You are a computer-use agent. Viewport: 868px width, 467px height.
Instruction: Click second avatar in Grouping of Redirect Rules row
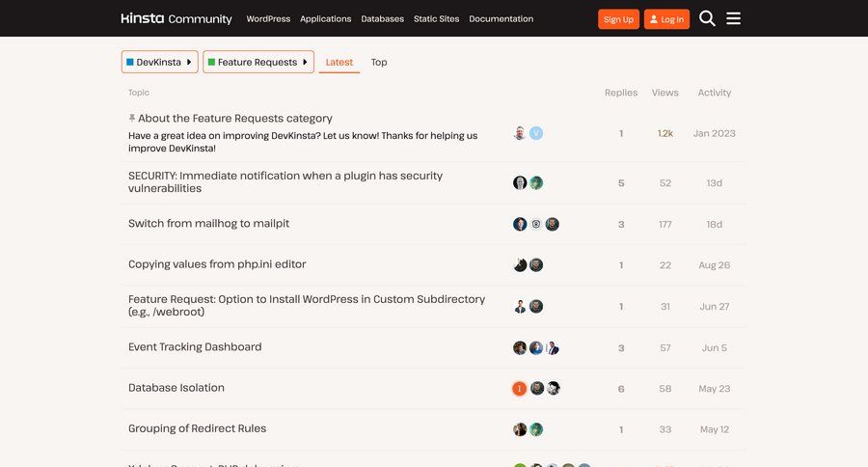[536, 429]
